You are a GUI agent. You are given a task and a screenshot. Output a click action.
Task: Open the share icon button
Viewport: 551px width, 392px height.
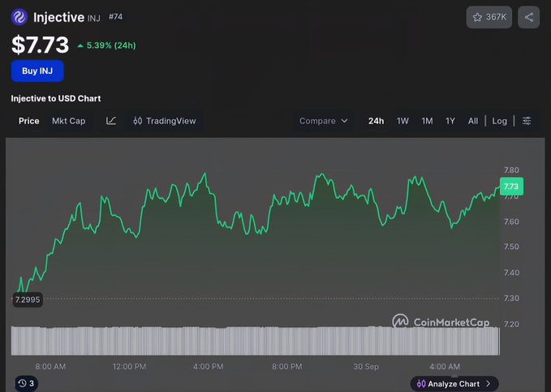528,17
